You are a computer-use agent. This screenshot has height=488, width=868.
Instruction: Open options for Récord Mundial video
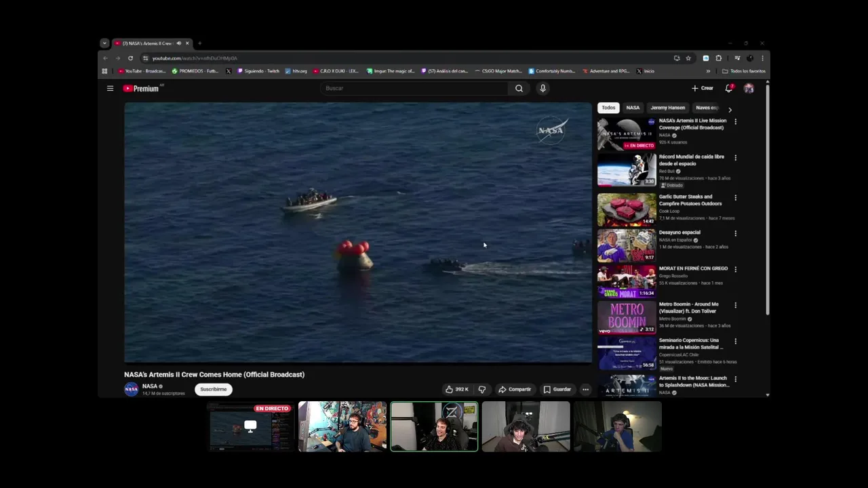click(735, 158)
